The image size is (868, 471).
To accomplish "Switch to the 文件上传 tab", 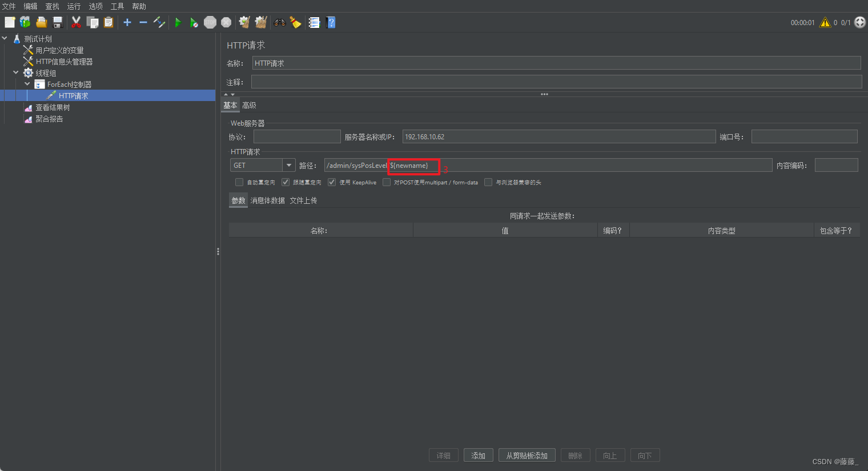I will pyautogui.click(x=303, y=200).
